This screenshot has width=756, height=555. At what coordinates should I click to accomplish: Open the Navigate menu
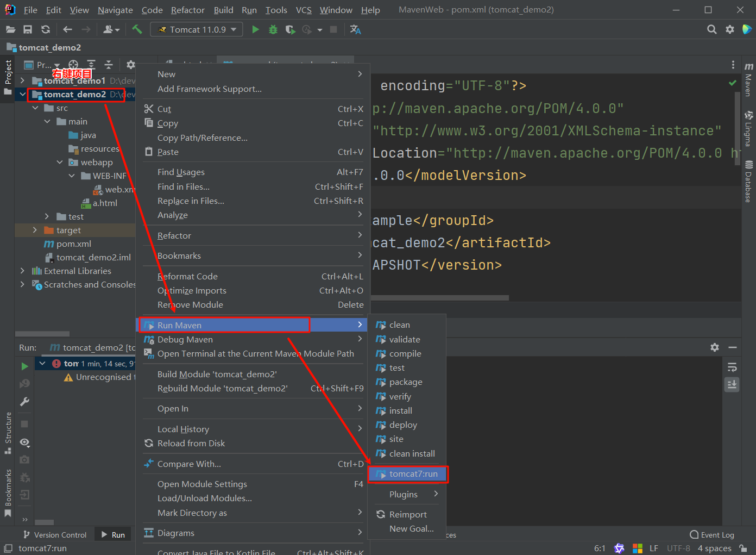[x=115, y=10]
